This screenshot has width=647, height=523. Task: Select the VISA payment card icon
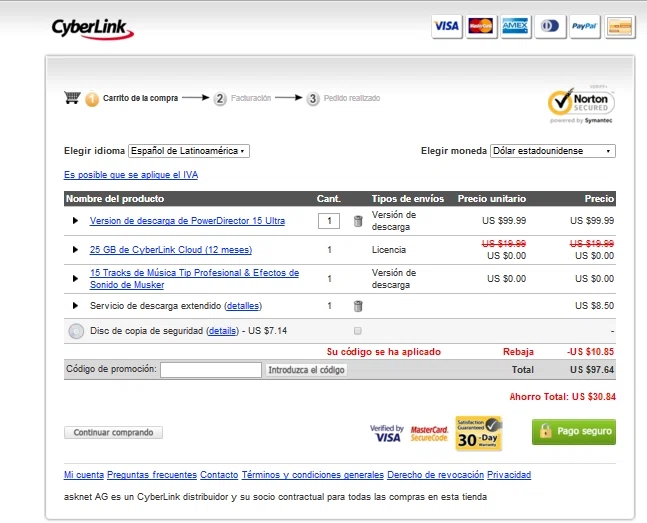447,26
